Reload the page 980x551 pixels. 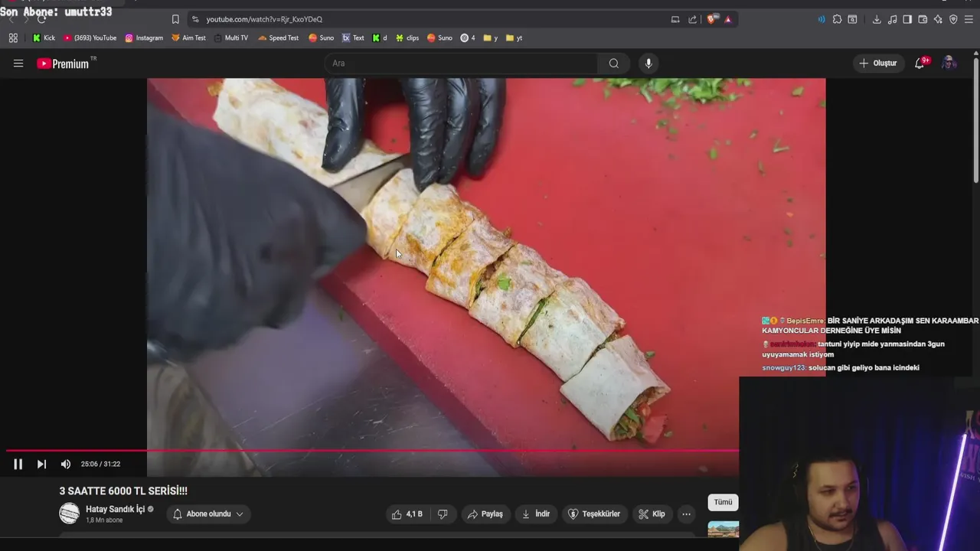coord(42,19)
